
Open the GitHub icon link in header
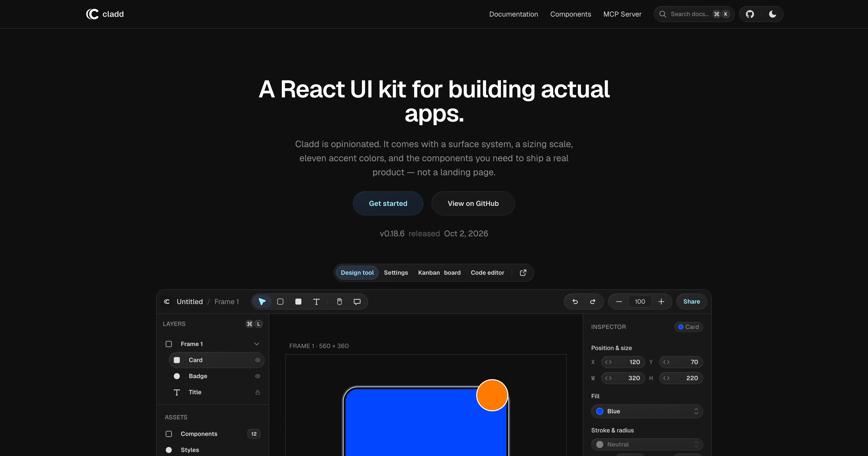click(x=750, y=14)
